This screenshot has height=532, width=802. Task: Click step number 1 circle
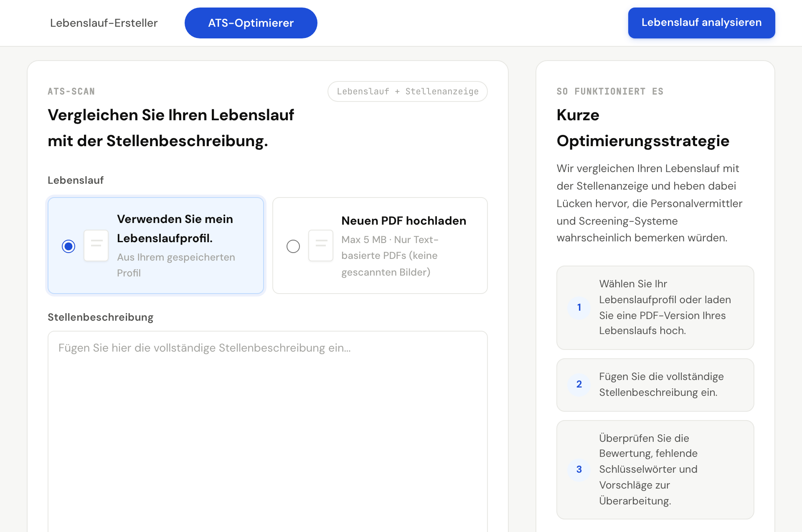pyautogui.click(x=579, y=308)
